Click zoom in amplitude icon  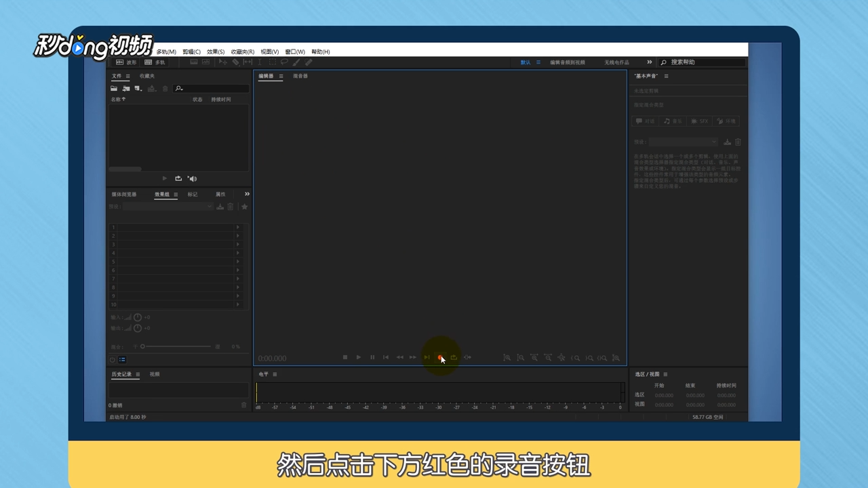507,357
